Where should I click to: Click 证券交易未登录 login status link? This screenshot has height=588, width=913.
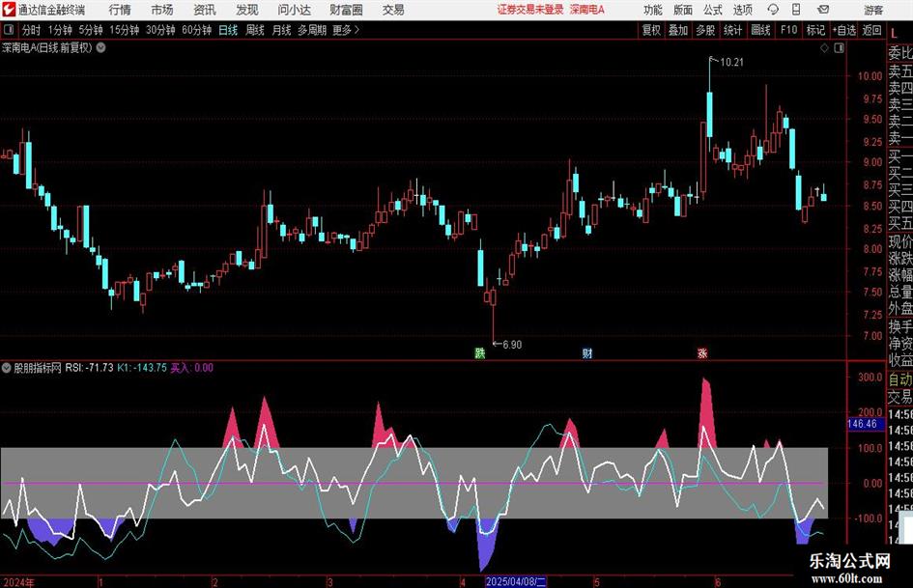coord(530,10)
